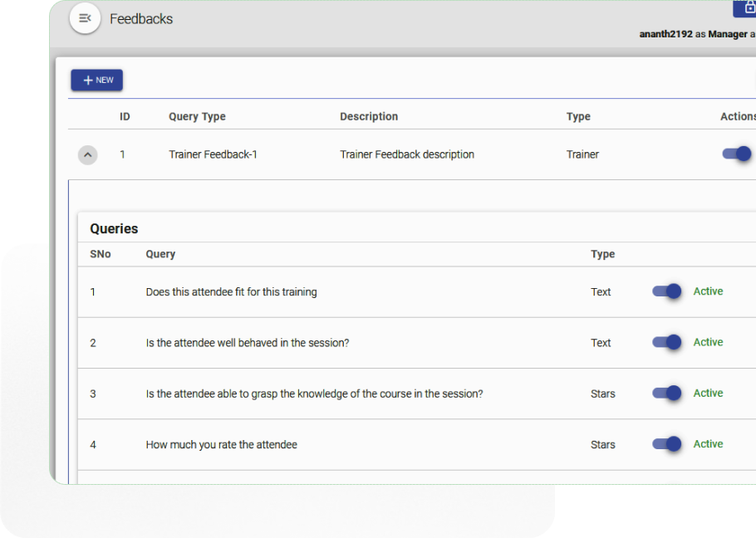Click the plus New button
Screen dimensions: 756x538
[x=97, y=80]
